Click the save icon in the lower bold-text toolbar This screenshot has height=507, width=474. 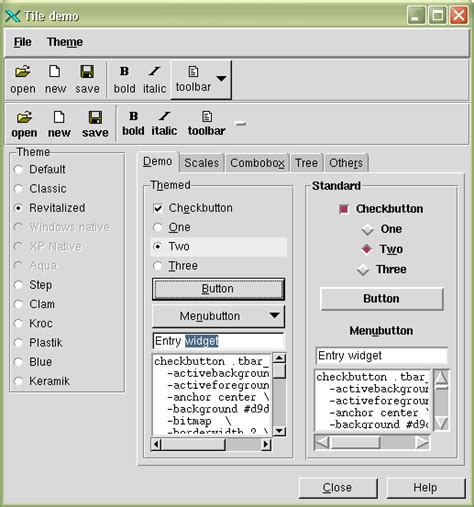95,117
